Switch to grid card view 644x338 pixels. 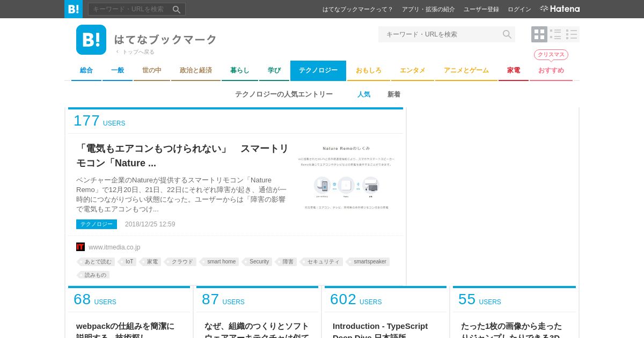[539, 34]
